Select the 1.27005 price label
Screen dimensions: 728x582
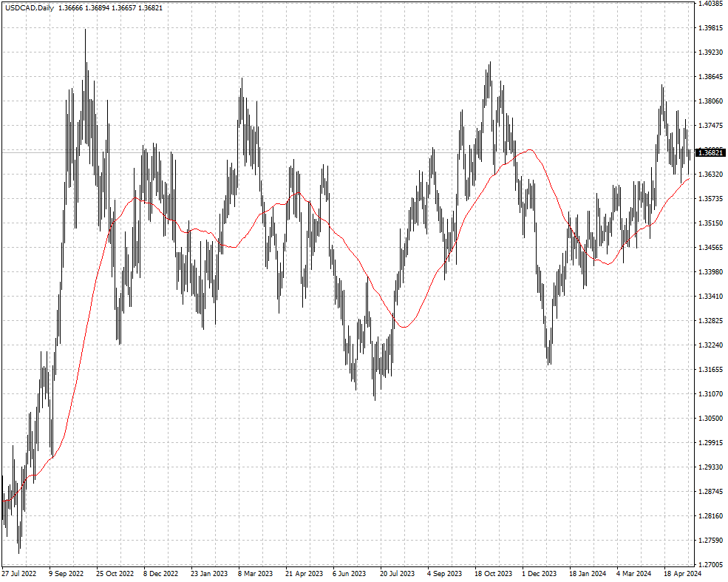(x=710, y=565)
